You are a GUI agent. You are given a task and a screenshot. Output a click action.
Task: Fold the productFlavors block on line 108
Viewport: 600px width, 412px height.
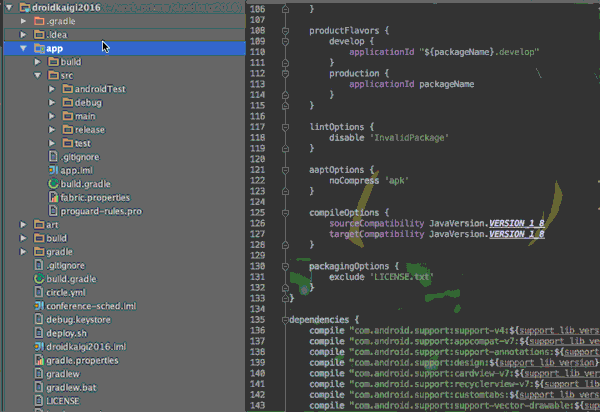pyautogui.click(x=285, y=31)
